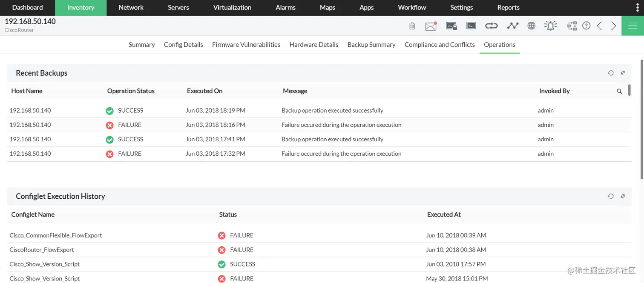The height and width of the screenshot is (283, 644).
Task: Expand the Confliglet Execution History panel
Action: tap(622, 196)
